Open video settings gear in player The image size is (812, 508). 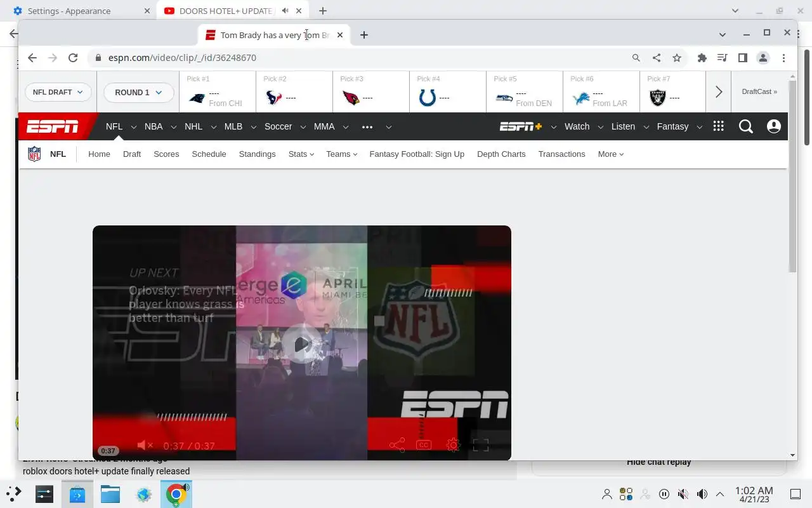click(x=453, y=445)
